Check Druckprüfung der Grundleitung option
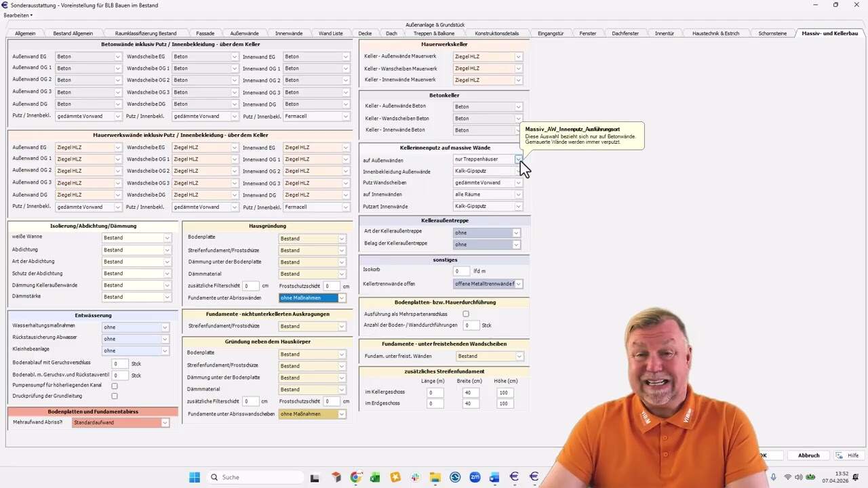 [114, 396]
